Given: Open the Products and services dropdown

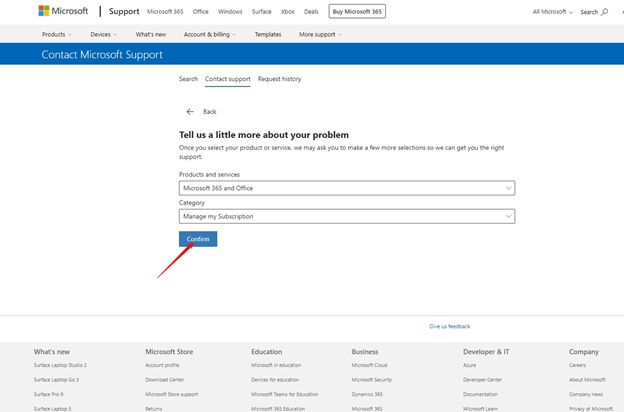Looking at the screenshot, I should [347, 188].
